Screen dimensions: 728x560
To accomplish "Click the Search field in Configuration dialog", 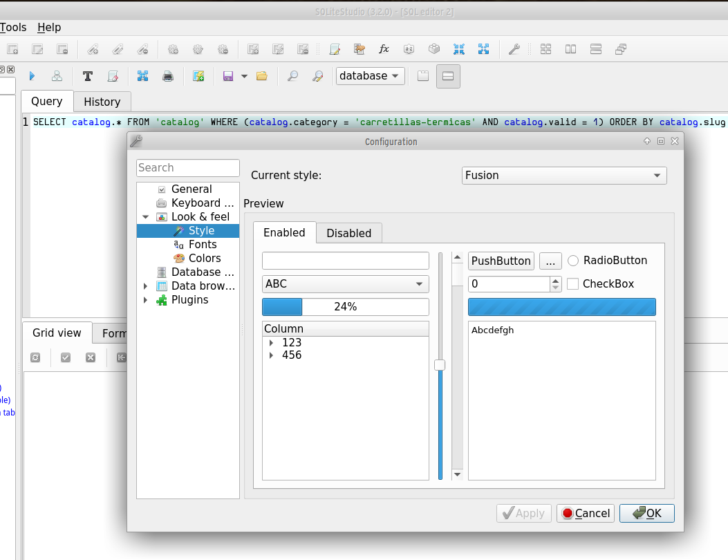I will pyautogui.click(x=187, y=167).
